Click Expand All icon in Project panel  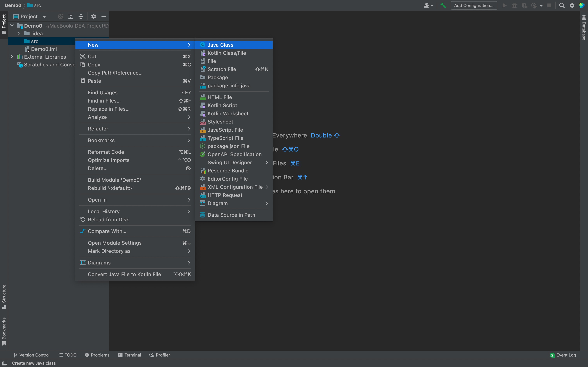pyautogui.click(x=71, y=16)
